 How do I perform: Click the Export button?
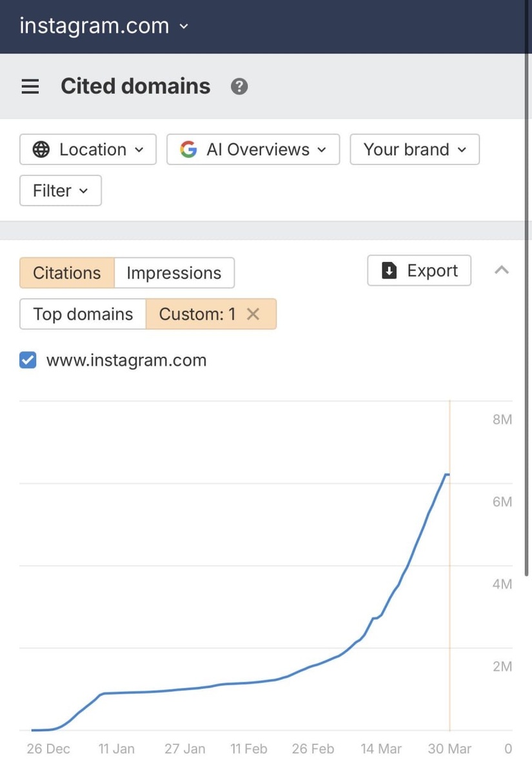point(419,270)
